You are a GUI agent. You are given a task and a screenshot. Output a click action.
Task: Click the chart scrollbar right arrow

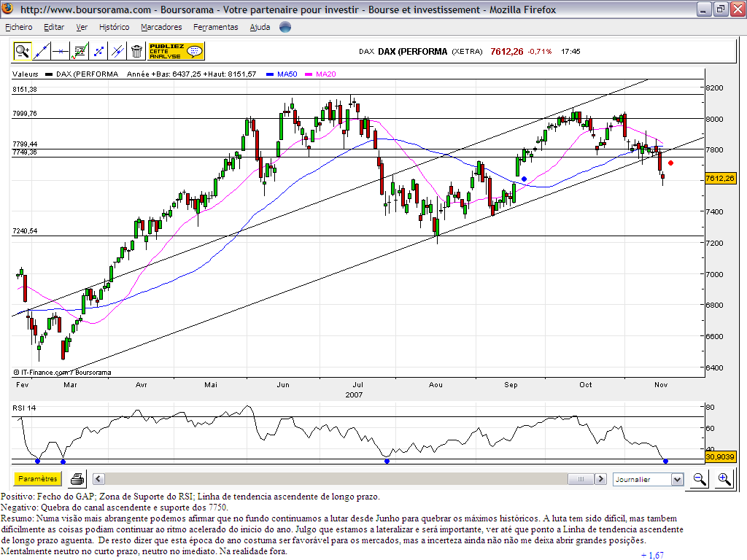pyautogui.click(x=601, y=479)
